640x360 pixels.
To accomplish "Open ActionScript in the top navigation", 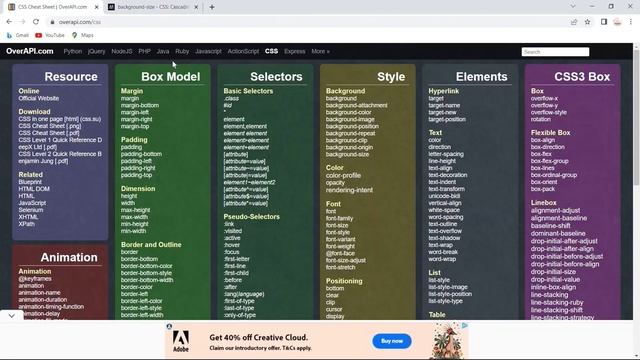I will pyautogui.click(x=243, y=51).
